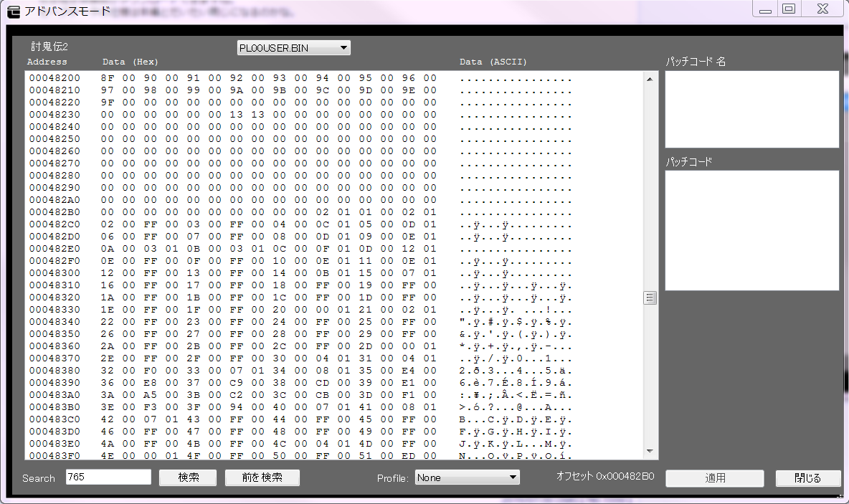This screenshot has height=504, width=849.
Task: Click ASCII text of row 000483A0
Action: click(515, 395)
